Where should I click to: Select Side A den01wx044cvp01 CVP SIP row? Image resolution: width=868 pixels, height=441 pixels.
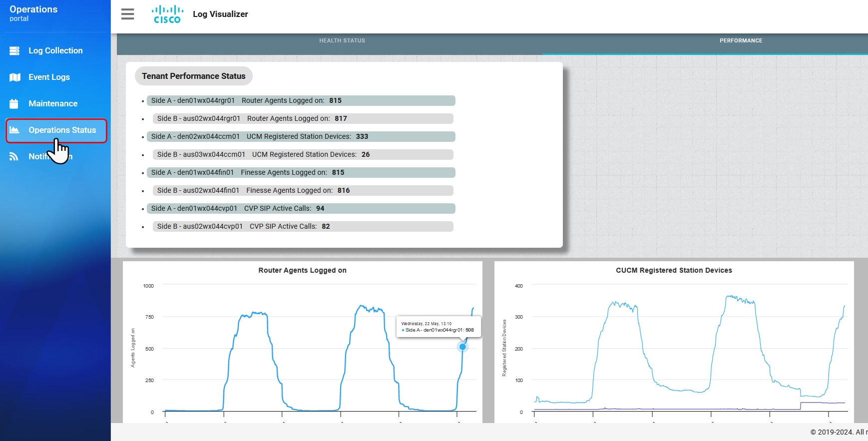(x=301, y=208)
